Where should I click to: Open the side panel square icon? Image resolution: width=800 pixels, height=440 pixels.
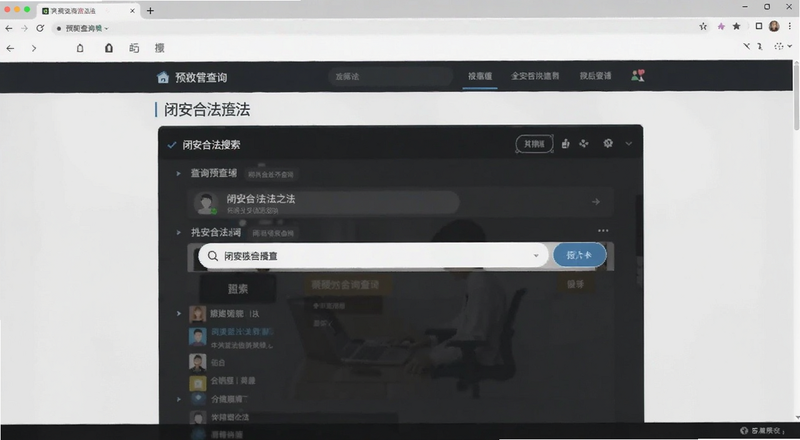tap(759, 26)
